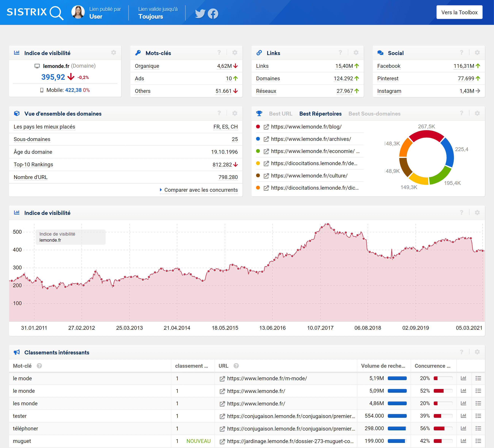Click help icon next to URL column
Screen dimensions: 494x448
tap(236, 366)
